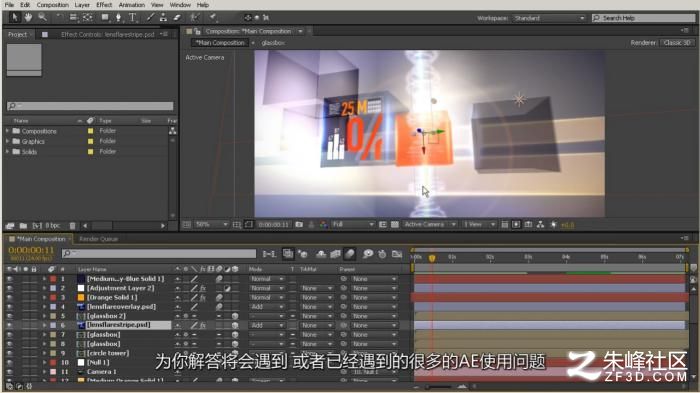
Task: Click the glassbox composition breadcrumb
Action: pos(273,43)
